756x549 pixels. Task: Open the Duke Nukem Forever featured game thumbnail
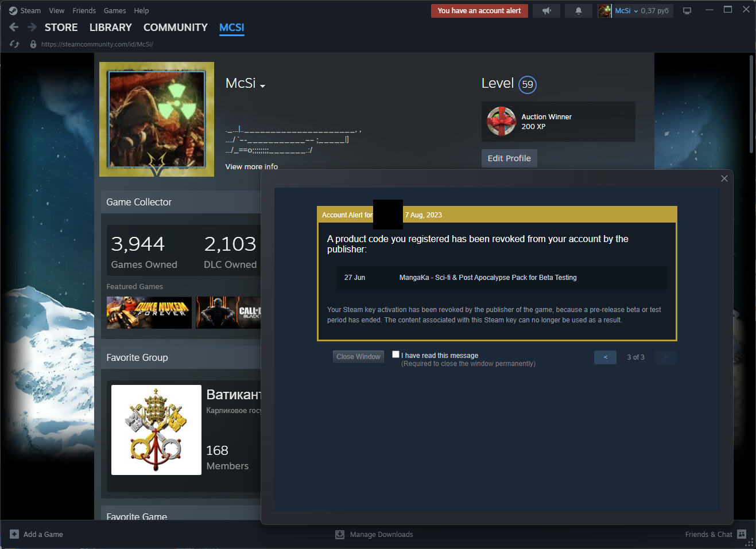click(149, 313)
